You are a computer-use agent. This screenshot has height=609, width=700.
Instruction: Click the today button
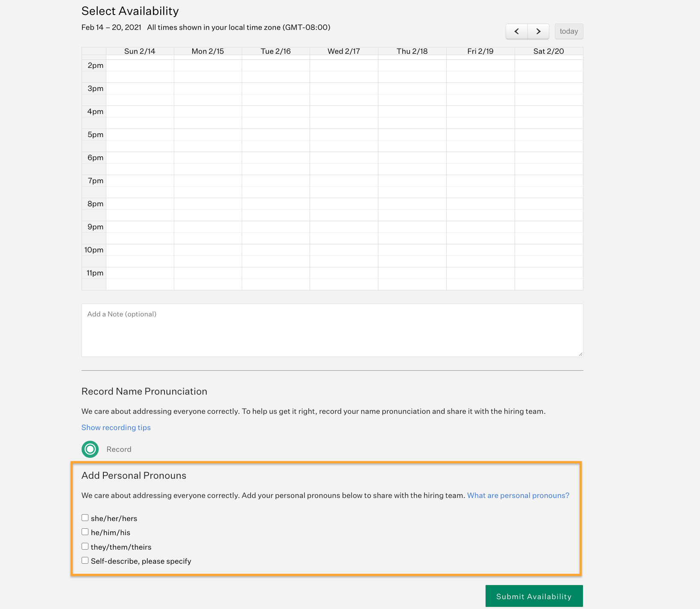[x=569, y=31]
